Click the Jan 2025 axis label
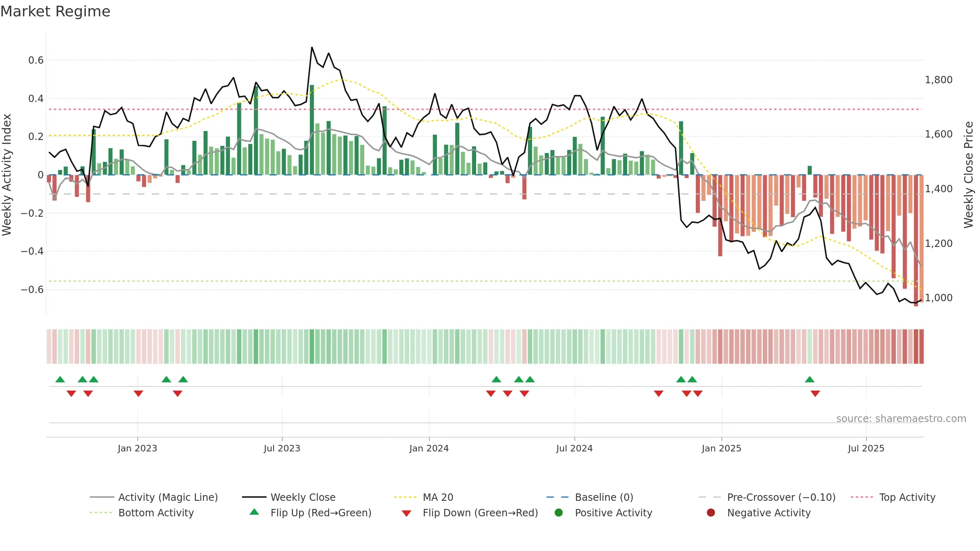 pos(722,448)
